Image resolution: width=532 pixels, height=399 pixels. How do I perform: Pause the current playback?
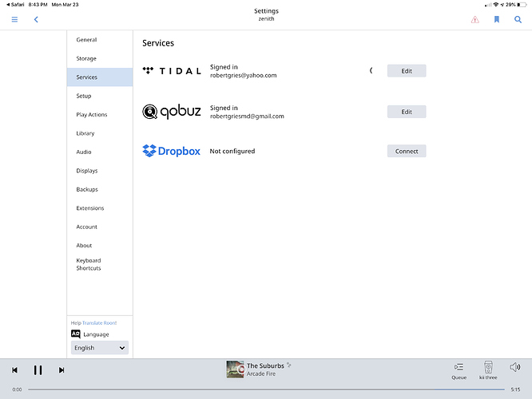point(38,369)
